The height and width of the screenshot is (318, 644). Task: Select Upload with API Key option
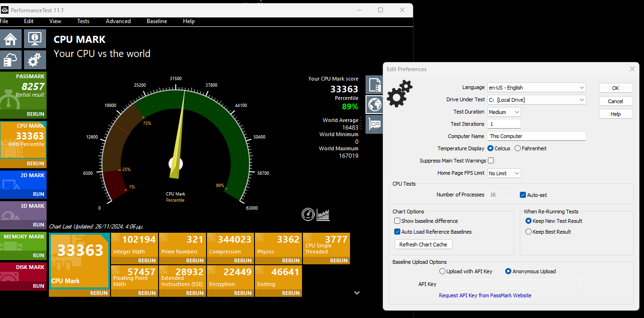466,271
